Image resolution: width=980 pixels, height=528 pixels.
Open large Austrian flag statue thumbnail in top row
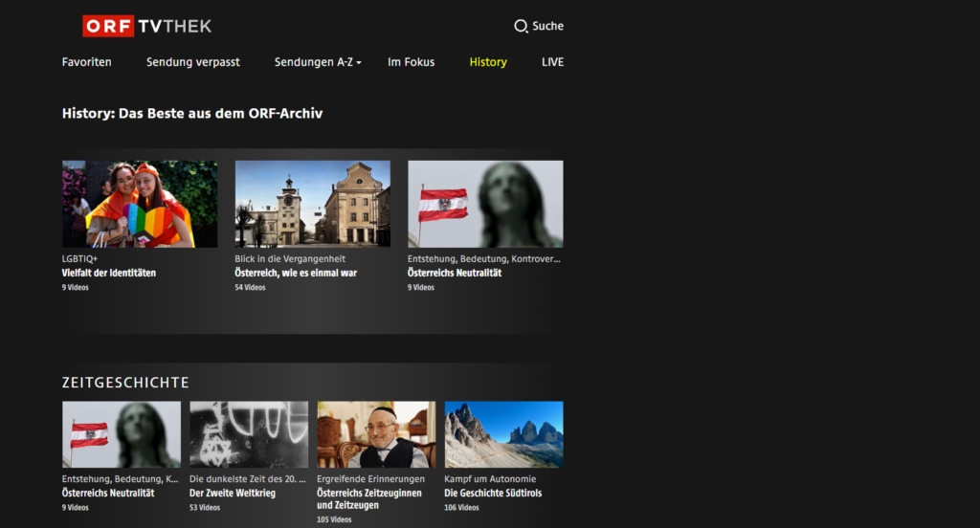click(x=485, y=204)
